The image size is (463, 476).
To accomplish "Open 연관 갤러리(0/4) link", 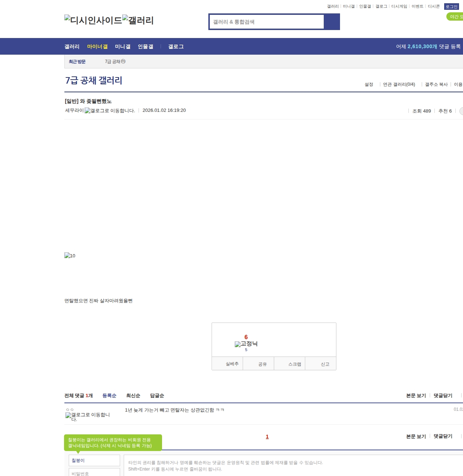I will pyautogui.click(x=399, y=84).
